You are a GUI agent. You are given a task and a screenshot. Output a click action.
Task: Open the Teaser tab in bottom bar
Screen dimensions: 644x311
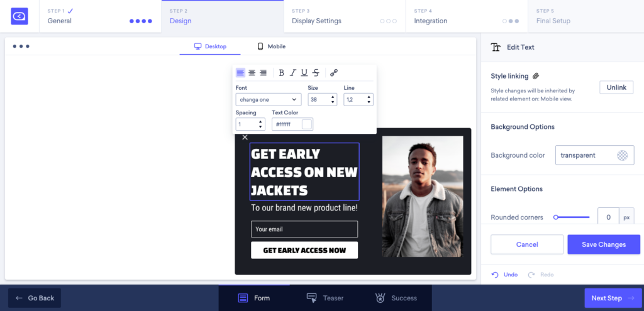(325, 298)
